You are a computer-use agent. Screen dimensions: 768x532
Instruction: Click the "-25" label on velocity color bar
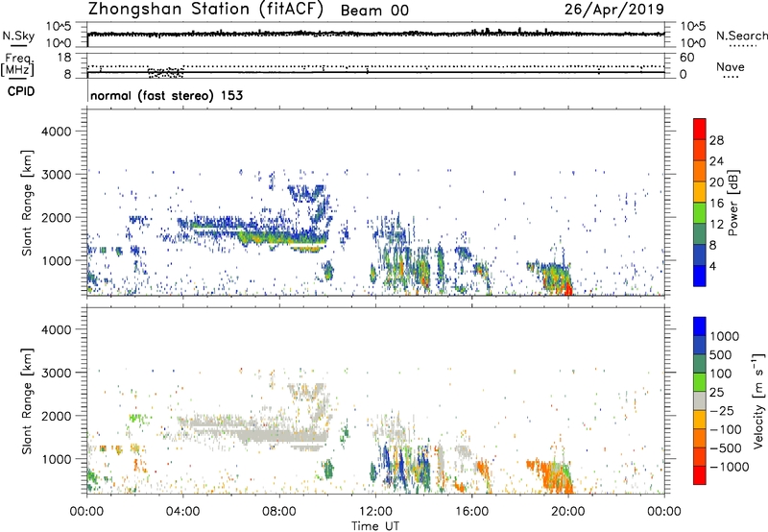pyautogui.click(x=721, y=411)
